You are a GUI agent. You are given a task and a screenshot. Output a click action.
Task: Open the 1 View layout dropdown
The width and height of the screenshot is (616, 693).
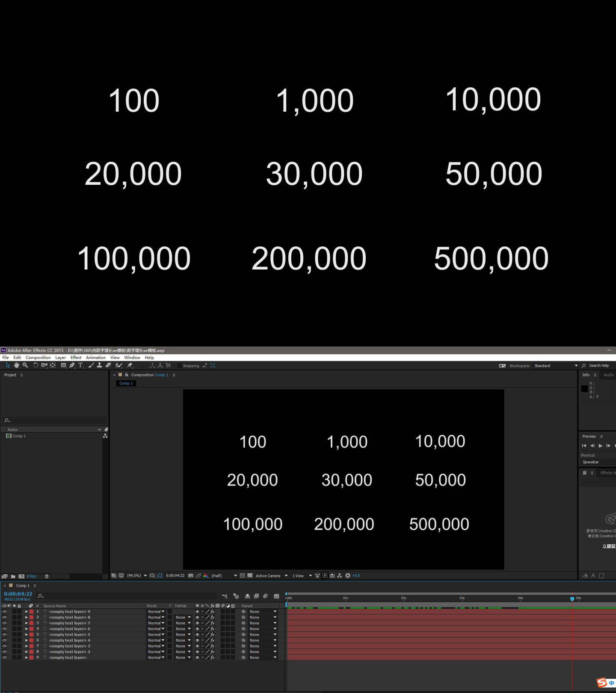tap(302, 576)
